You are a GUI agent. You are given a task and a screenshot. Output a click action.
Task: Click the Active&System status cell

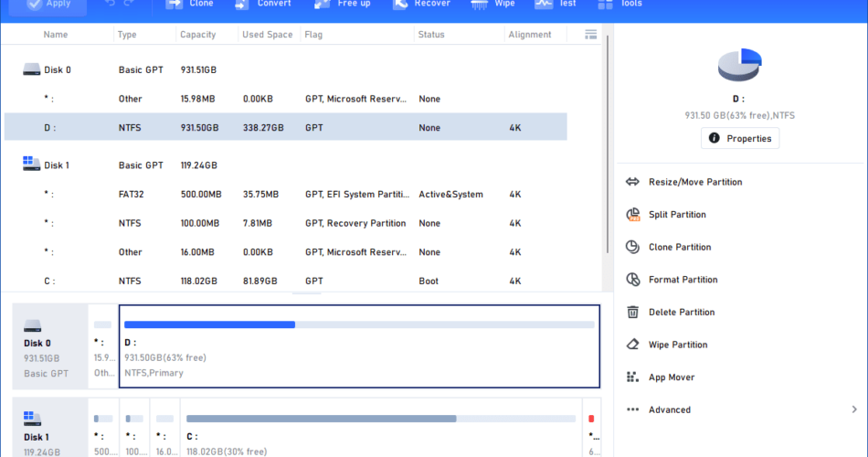coord(450,195)
